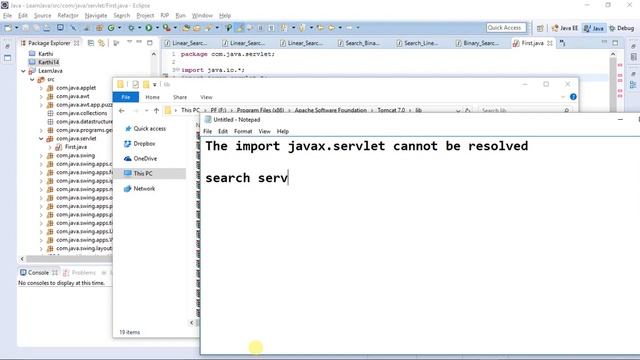Open Notepad Format menu
This screenshot has width=640, height=360.
point(243,131)
